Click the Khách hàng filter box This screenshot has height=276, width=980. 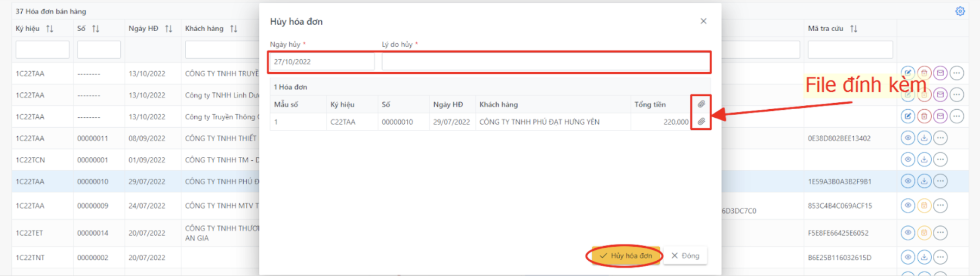(222, 49)
